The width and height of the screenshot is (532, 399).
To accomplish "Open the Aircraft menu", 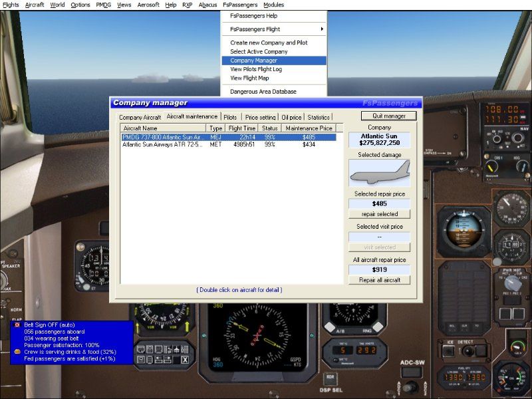I will click(x=35, y=5).
